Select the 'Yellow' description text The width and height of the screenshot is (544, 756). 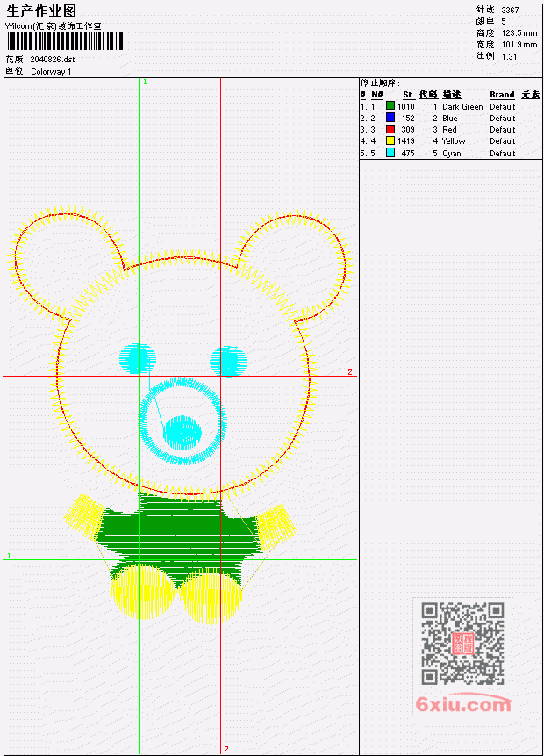tap(454, 141)
